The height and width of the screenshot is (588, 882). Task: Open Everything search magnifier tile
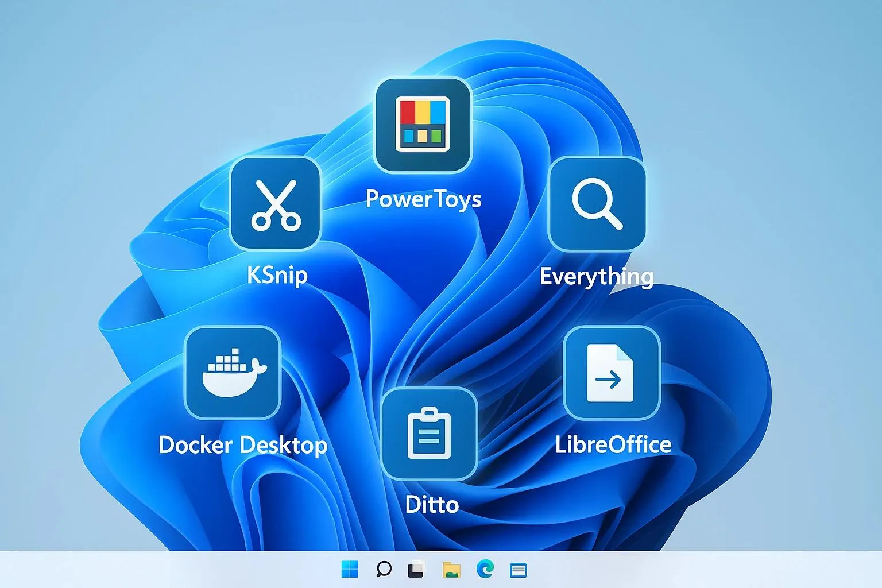point(597,204)
